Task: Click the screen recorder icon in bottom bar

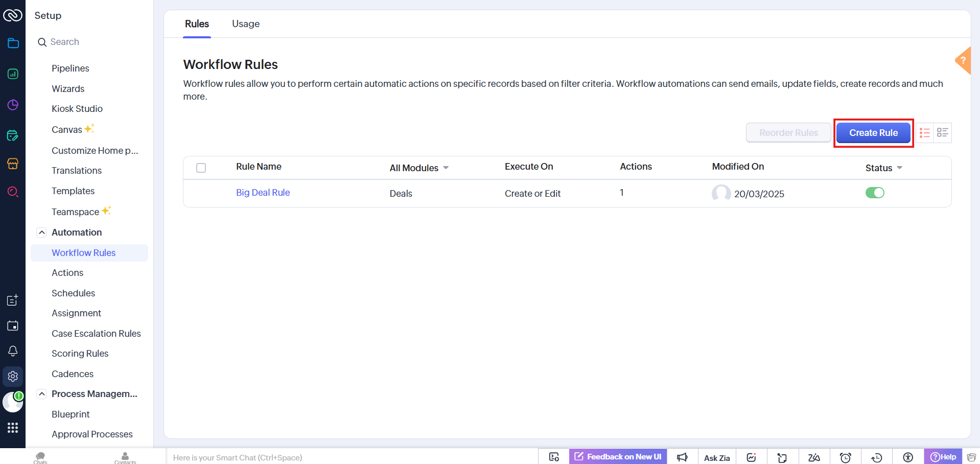Action: pyautogui.click(x=554, y=457)
